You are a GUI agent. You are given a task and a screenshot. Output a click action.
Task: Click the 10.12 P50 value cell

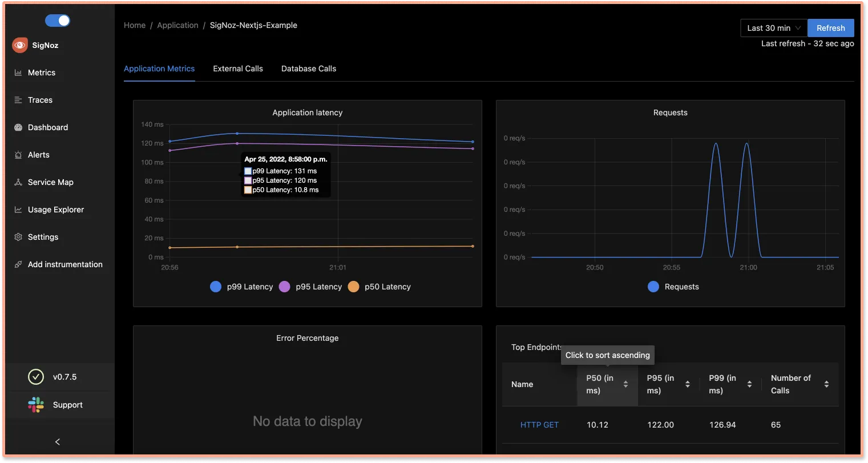click(597, 425)
